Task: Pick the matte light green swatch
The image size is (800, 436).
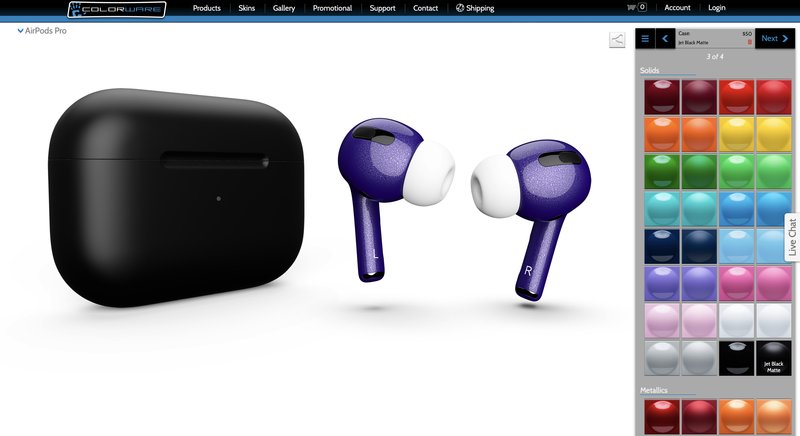Action: tap(773, 172)
